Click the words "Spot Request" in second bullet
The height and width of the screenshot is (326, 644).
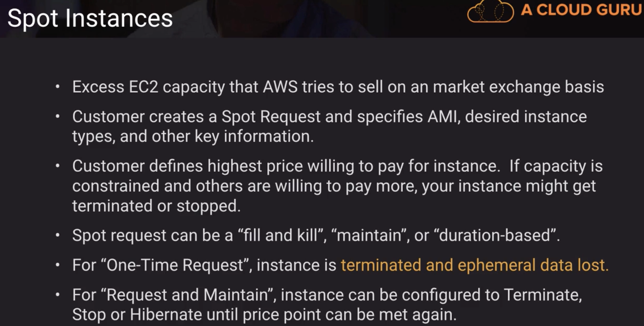coord(271,117)
